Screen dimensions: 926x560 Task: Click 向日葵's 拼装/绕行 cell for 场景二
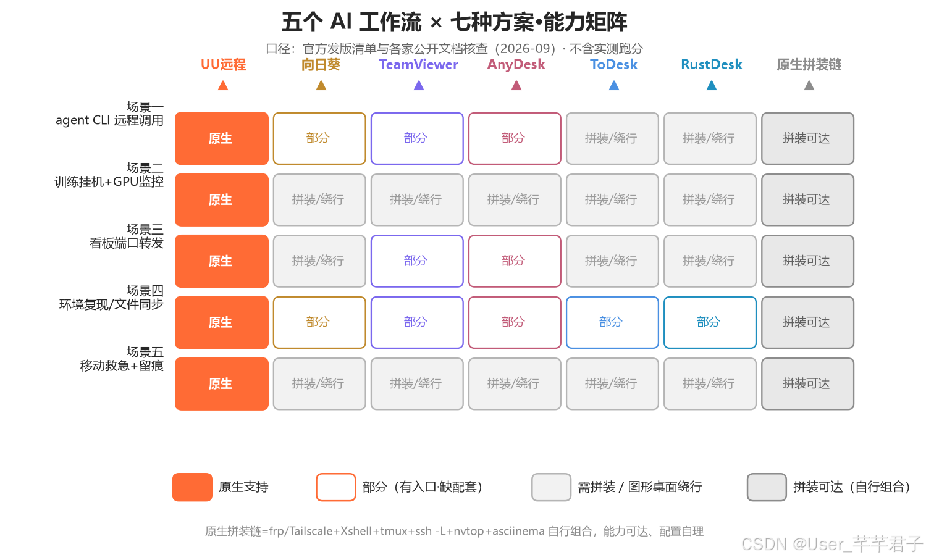319,200
